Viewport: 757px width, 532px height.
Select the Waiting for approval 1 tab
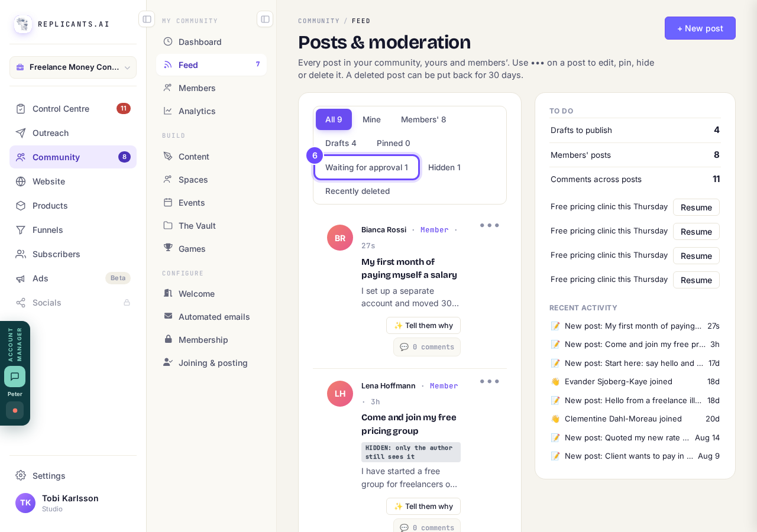367,167
